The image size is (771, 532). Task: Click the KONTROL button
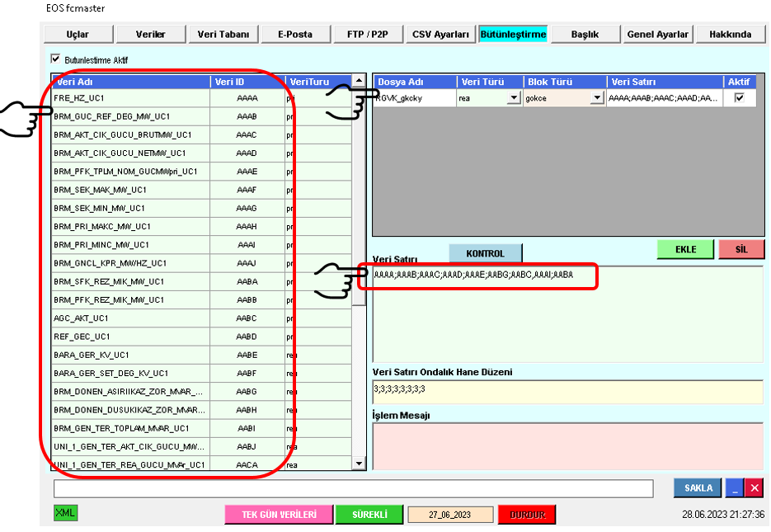pyautogui.click(x=486, y=253)
